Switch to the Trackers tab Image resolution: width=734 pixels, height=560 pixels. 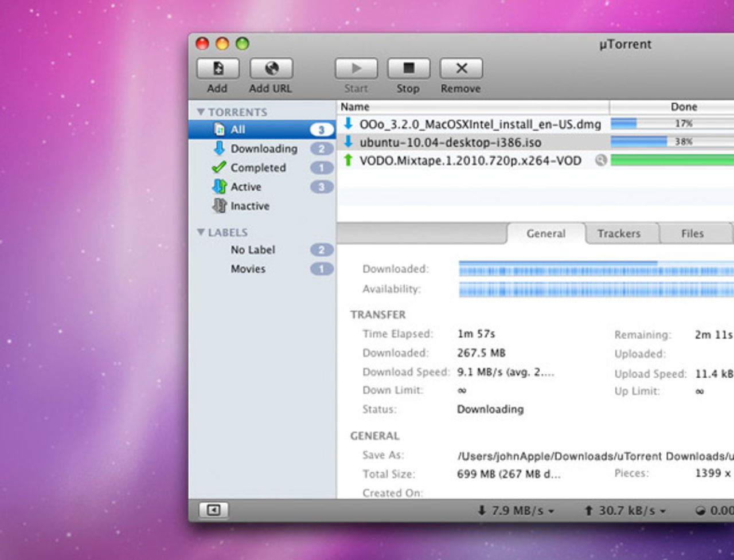(620, 233)
